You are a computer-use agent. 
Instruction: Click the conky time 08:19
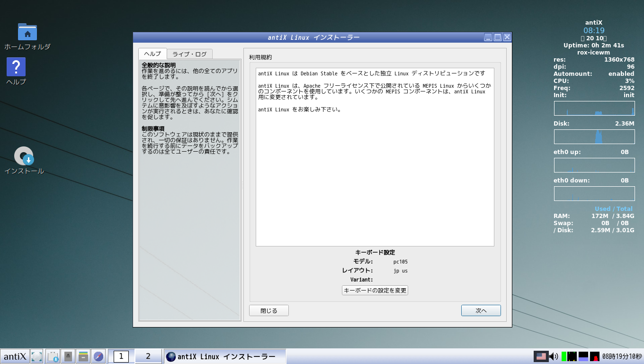click(594, 30)
